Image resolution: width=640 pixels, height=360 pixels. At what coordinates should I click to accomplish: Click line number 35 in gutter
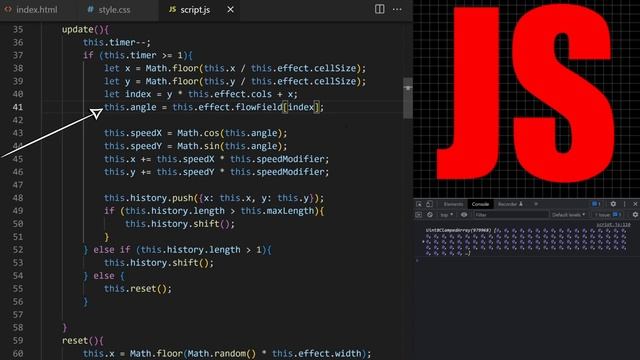tap(18, 29)
